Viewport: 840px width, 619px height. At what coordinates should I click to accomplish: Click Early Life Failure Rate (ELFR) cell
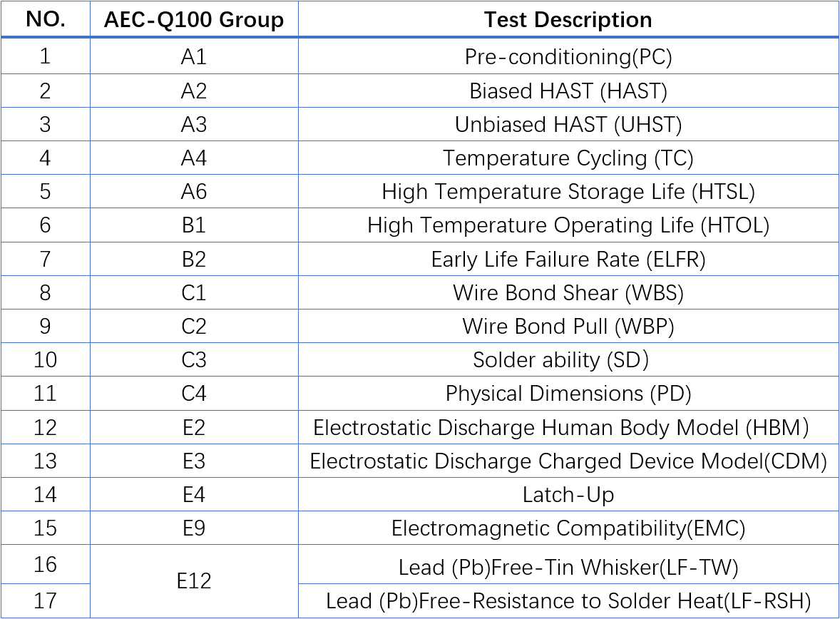(x=568, y=260)
